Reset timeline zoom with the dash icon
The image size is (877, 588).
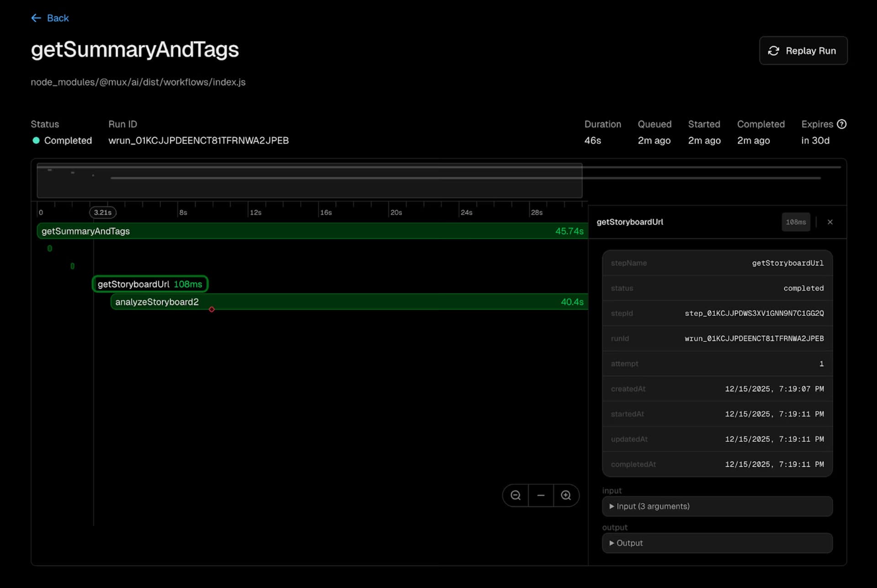tap(541, 495)
